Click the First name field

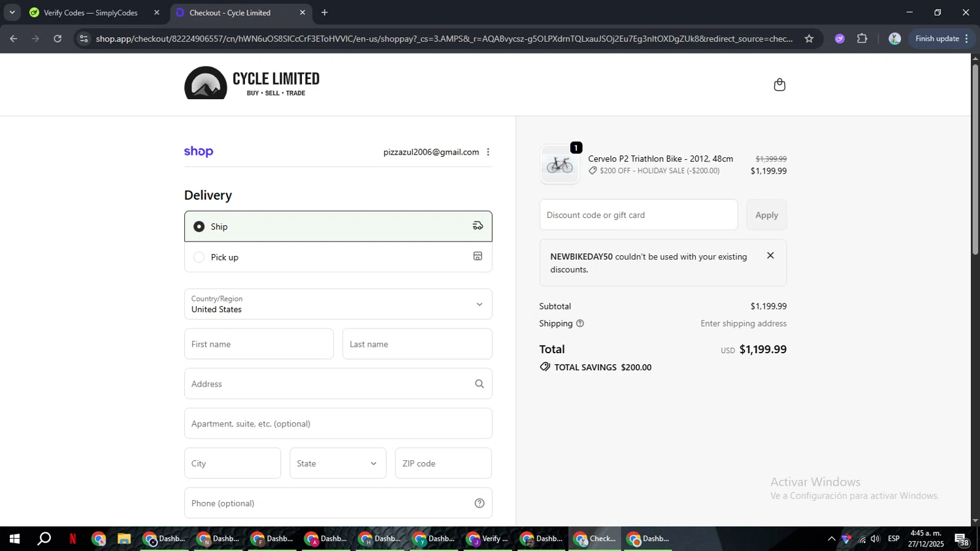click(259, 344)
